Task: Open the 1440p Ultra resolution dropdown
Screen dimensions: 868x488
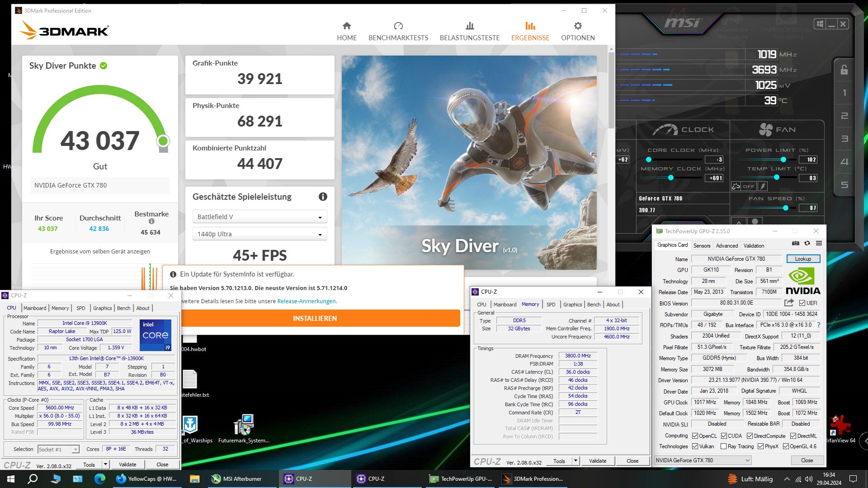Action: pos(259,234)
